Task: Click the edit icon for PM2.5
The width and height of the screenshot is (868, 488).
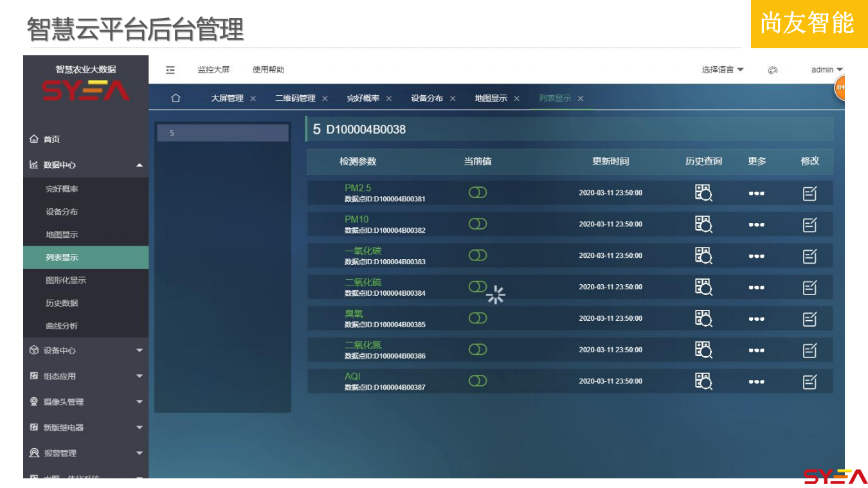Action: 810,193
